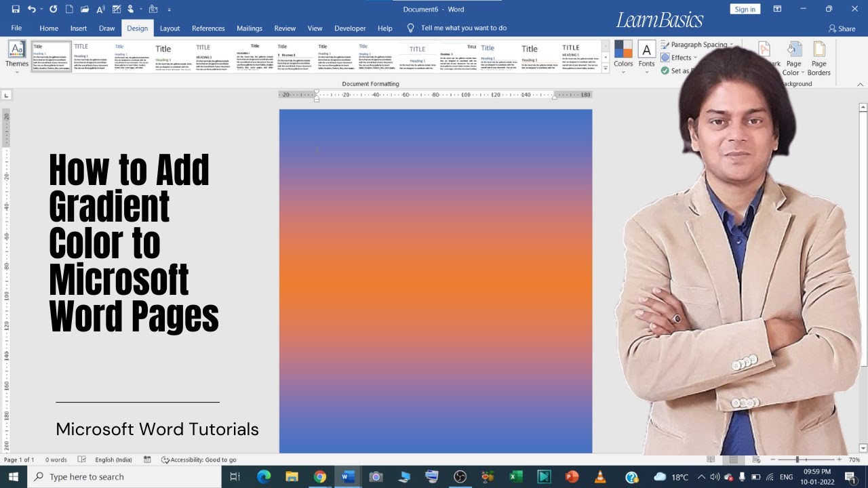Click the Ribbon Display Options icon
This screenshot has height=488, width=868.
pos(777,9)
